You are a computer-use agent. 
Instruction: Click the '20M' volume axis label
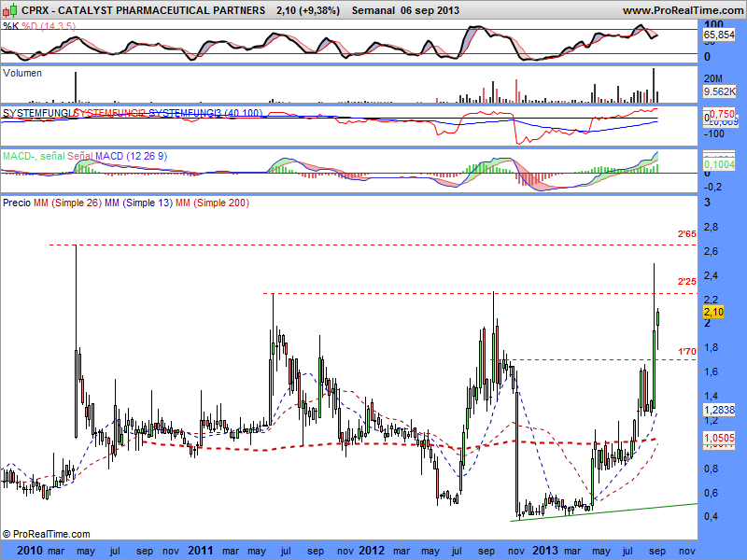click(x=713, y=78)
